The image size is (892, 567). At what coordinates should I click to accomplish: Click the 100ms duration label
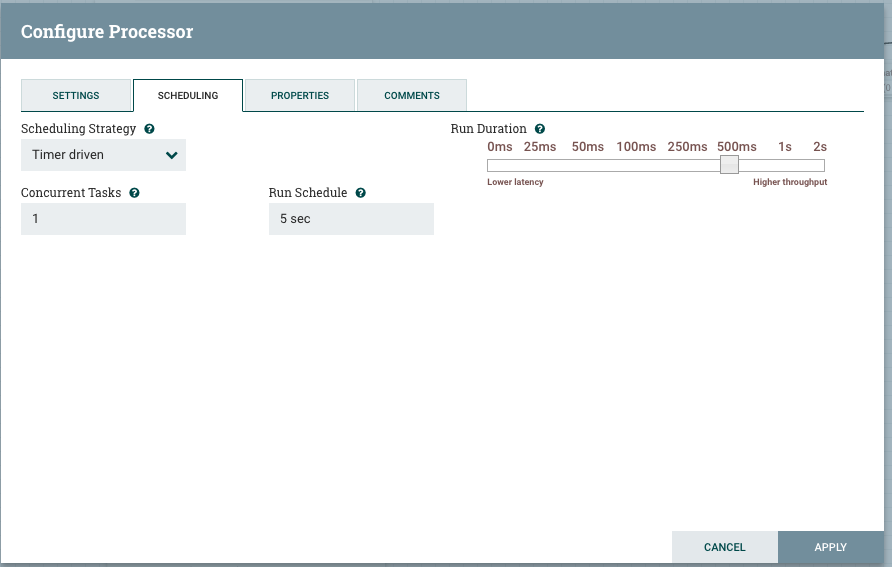pyautogui.click(x=636, y=147)
